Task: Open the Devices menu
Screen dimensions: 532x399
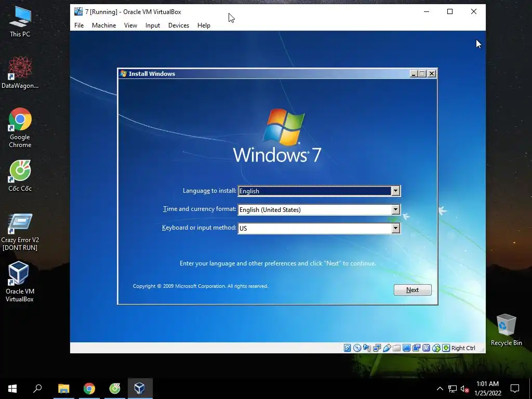Action: [179, 25]
